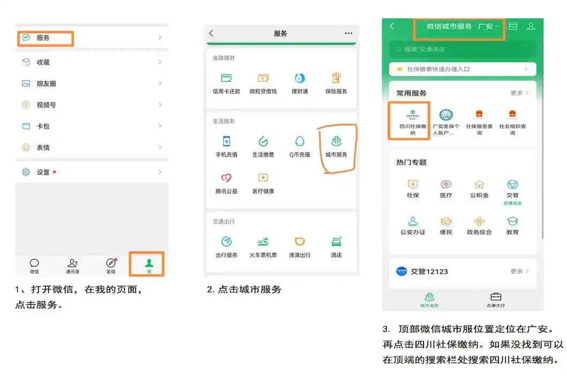This screenshot has width=567, height=392.
Task: Open the card list icon in the city services header
Action: (x=513, y=26)
